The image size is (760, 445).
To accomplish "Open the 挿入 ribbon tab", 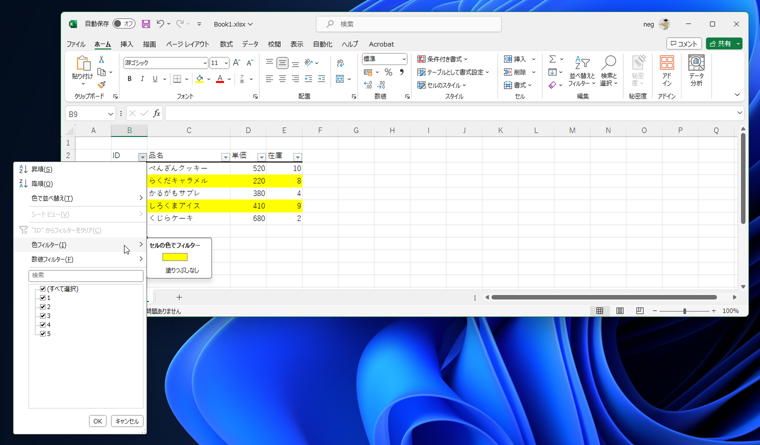I will click(127, 44).
